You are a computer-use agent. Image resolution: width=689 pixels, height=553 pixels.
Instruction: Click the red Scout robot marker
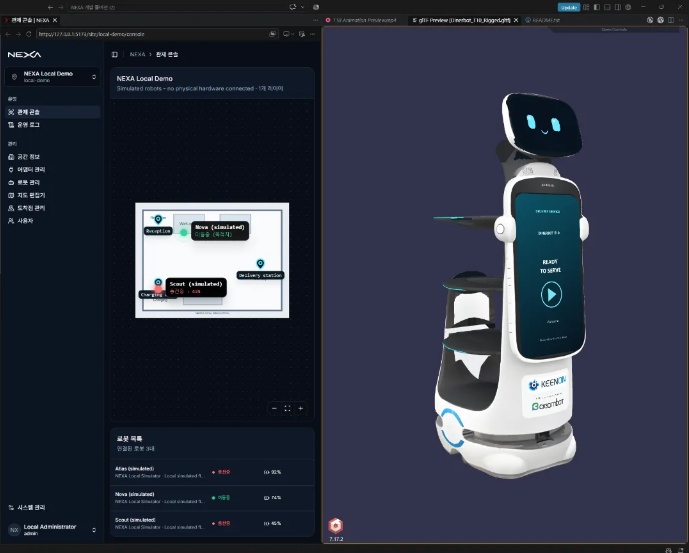(158, 289)
